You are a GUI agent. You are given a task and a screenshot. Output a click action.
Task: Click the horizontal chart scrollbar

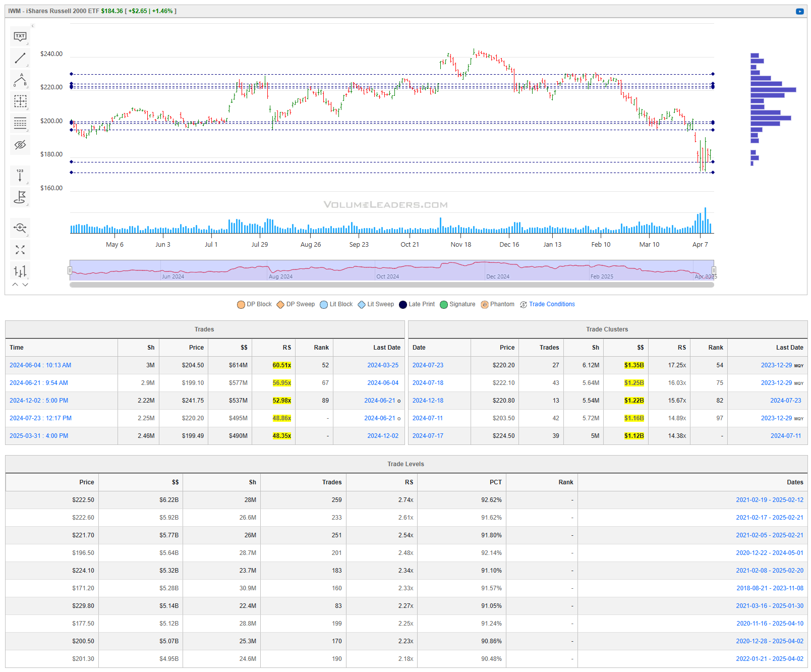click(x=392, y=285)
